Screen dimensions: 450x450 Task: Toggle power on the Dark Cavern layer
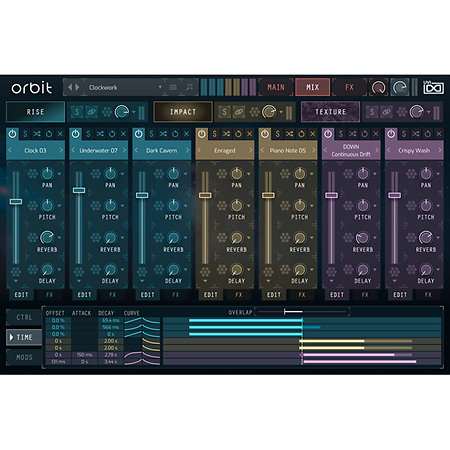[x=139, y=134]
